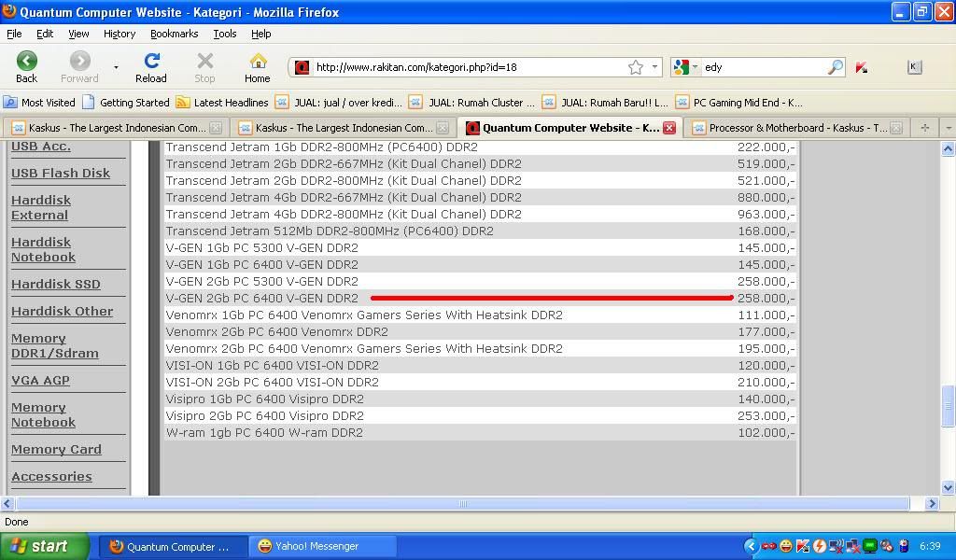Open the VGA AGP category

point(40,380)
